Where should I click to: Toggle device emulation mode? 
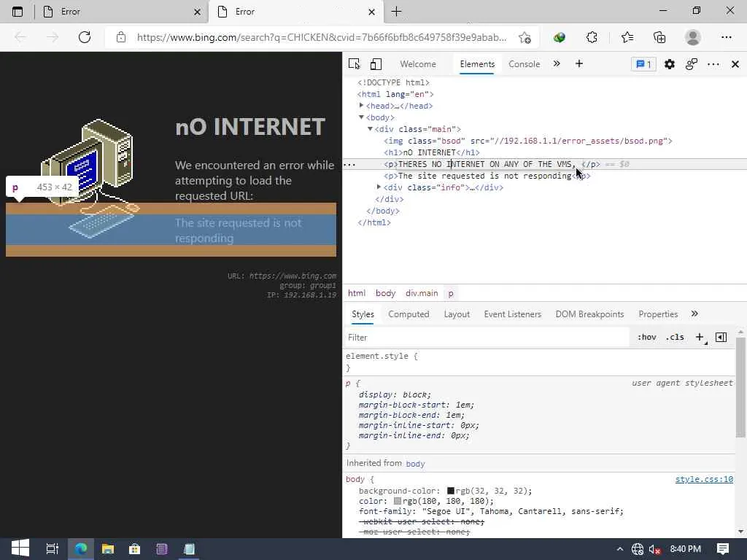tap(376, 64)
